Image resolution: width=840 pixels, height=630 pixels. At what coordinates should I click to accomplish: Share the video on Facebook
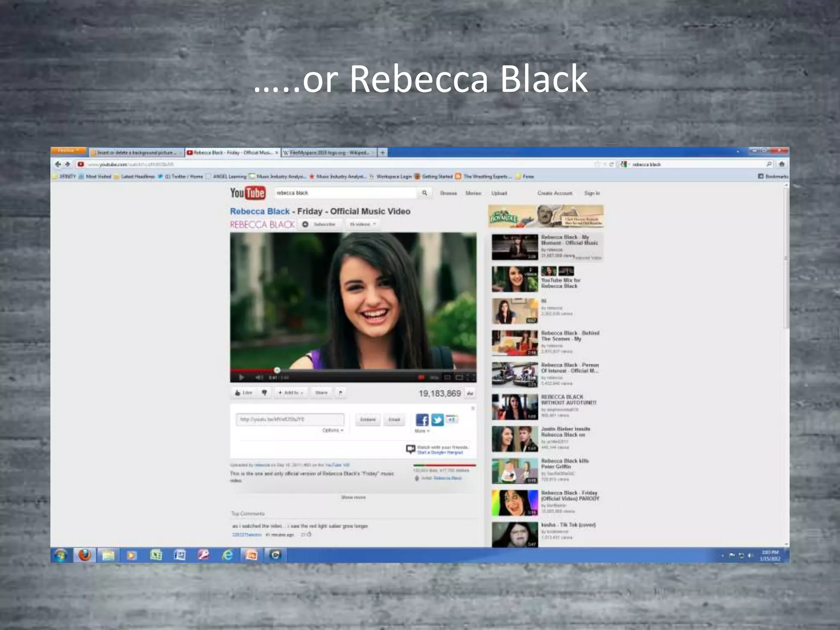coord(422,420)
